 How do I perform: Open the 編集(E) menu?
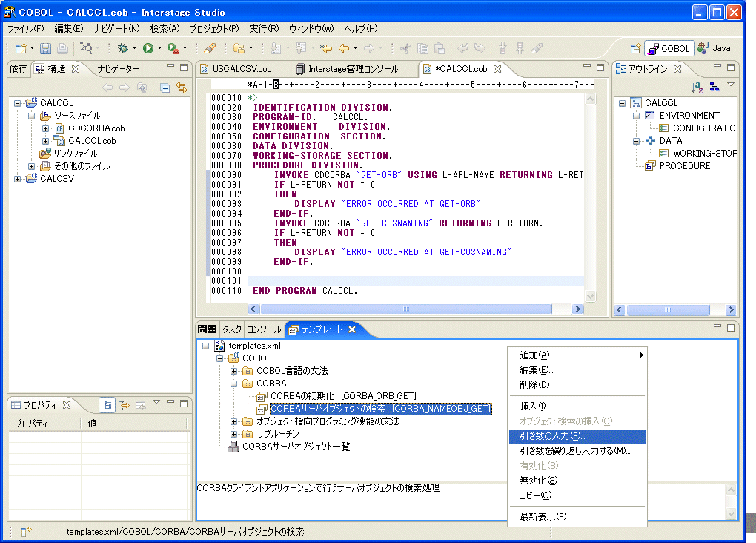(68, 29)
